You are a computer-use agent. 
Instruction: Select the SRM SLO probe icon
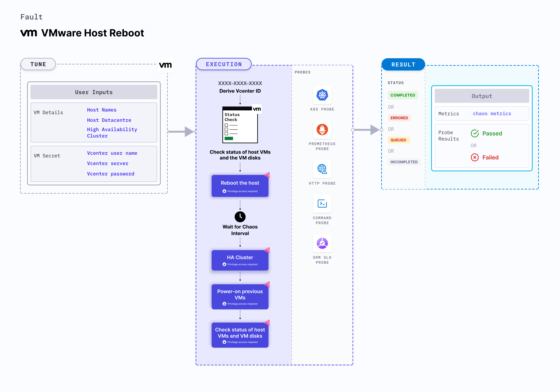[322, 243]
